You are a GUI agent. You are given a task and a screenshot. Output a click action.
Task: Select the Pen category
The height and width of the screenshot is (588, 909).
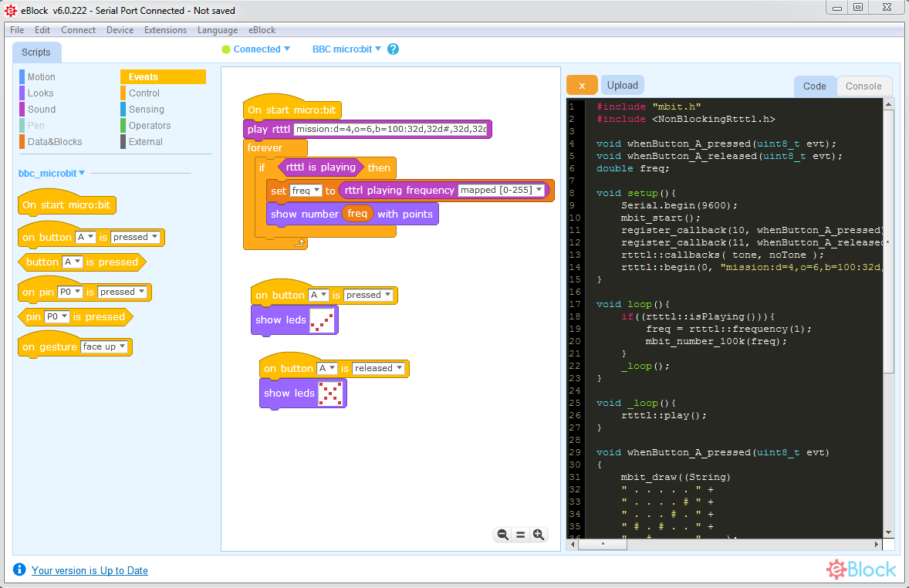pyautogui.click(x=36, y=126)
